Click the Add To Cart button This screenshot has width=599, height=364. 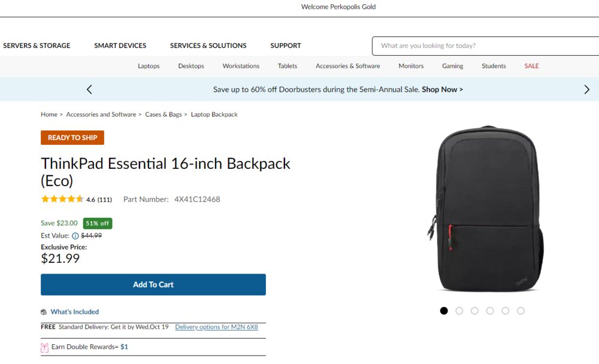pos(153,284)
